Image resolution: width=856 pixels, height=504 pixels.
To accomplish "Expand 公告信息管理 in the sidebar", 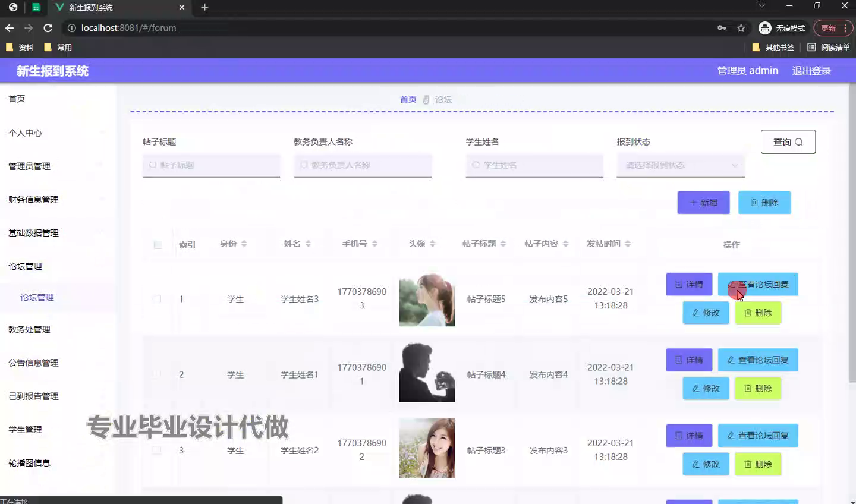I will point(58,362).
